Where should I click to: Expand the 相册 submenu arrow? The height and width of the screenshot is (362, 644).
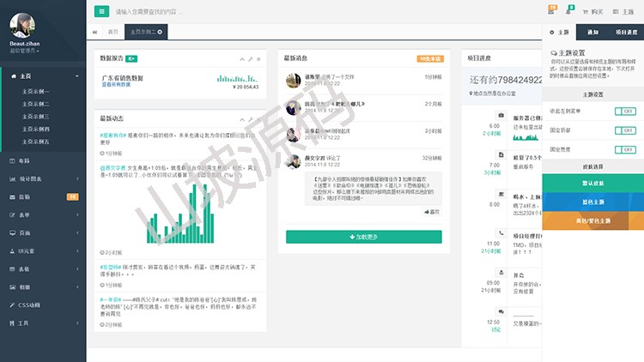pos(77,287)
